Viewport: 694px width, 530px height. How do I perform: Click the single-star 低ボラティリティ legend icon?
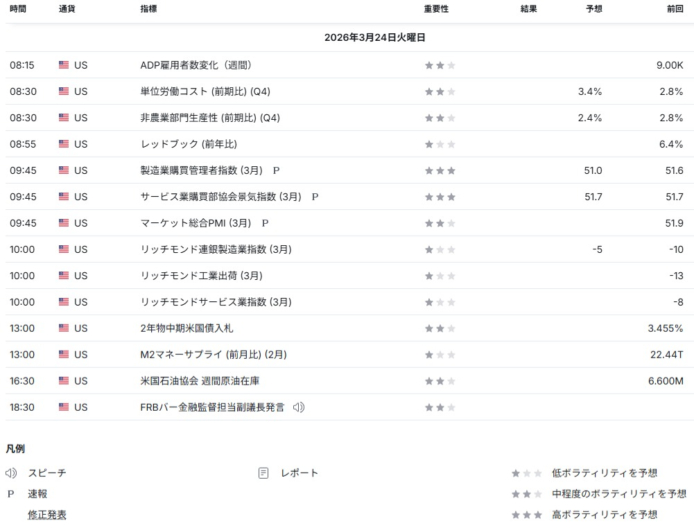pos(527,473)
